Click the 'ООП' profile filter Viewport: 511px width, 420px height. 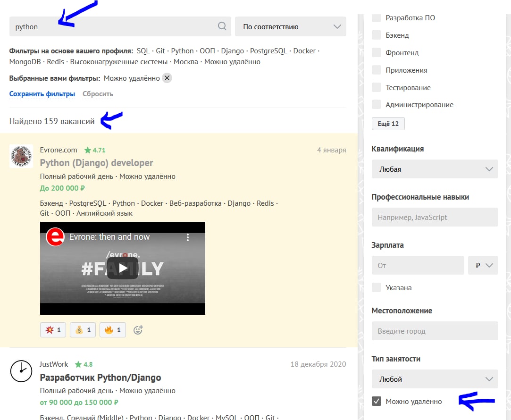[207, 51]
